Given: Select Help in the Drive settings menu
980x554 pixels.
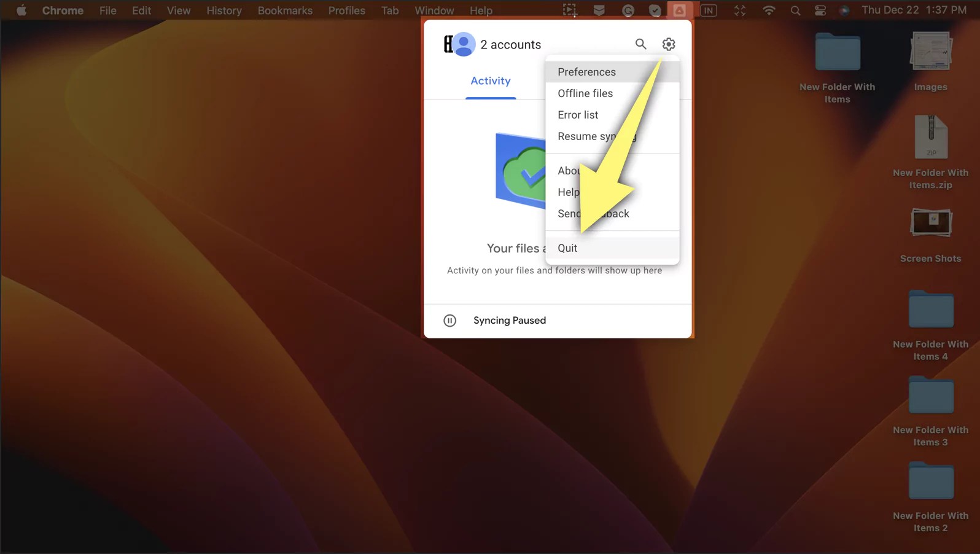Looking at the screenshot, I should [612, 192].
